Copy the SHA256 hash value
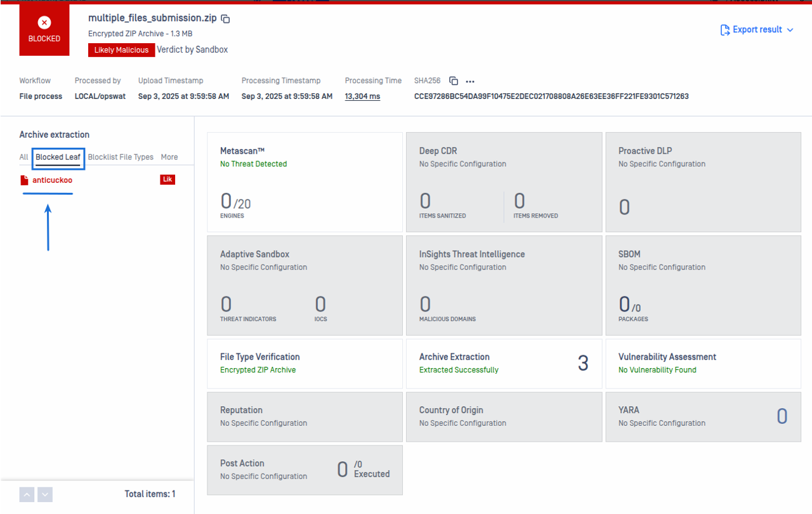Screen dimensions: 812x514 tap(454, 81)
